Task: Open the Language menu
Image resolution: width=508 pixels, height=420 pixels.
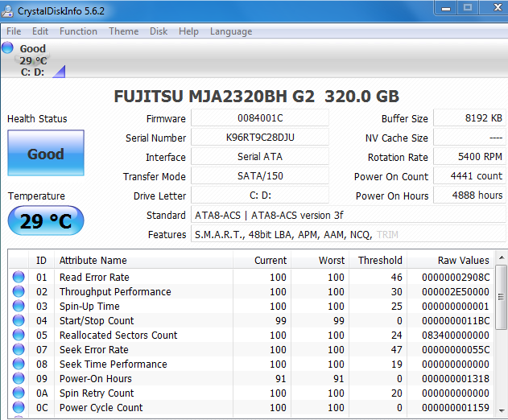Action: (x=231, y=31)
